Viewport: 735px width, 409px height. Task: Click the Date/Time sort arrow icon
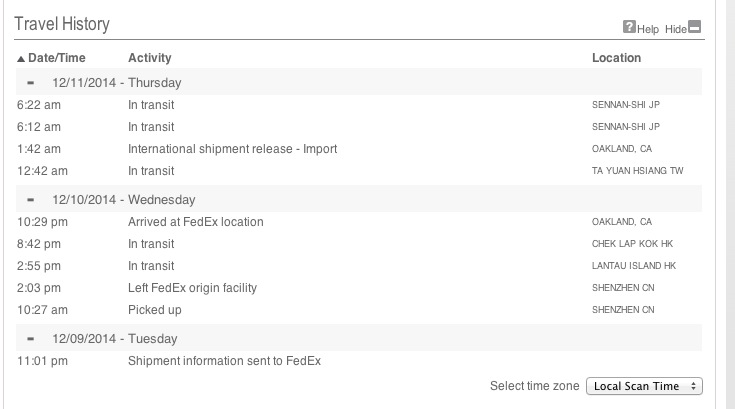tap(21, 59)
